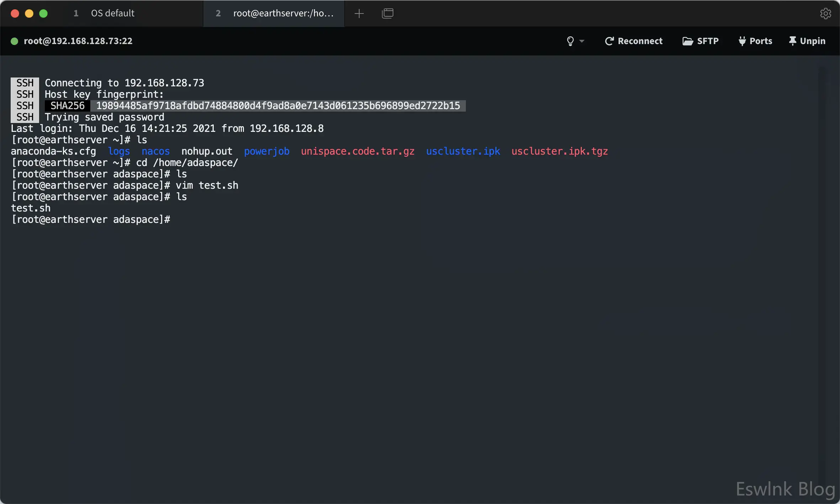The image size is (840, 504).
Task: Select the root@earthserver tab
Action: click(283, 14)
